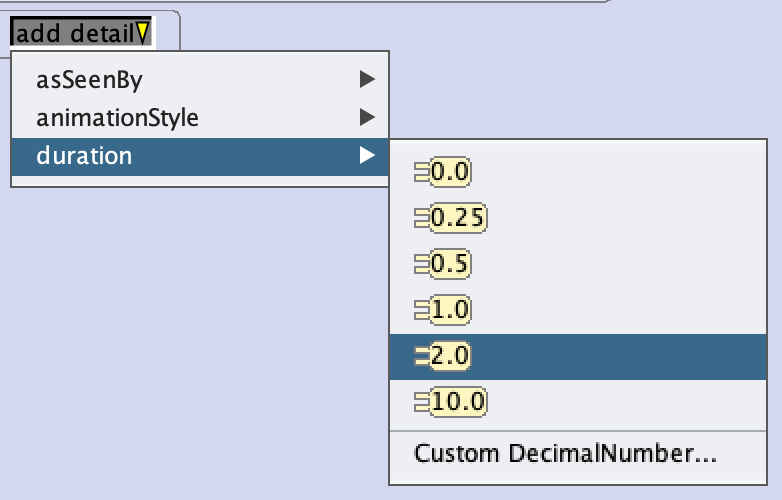
Task: Expand the asSeenBy submenu arrow
Action: tap(367, 80)
